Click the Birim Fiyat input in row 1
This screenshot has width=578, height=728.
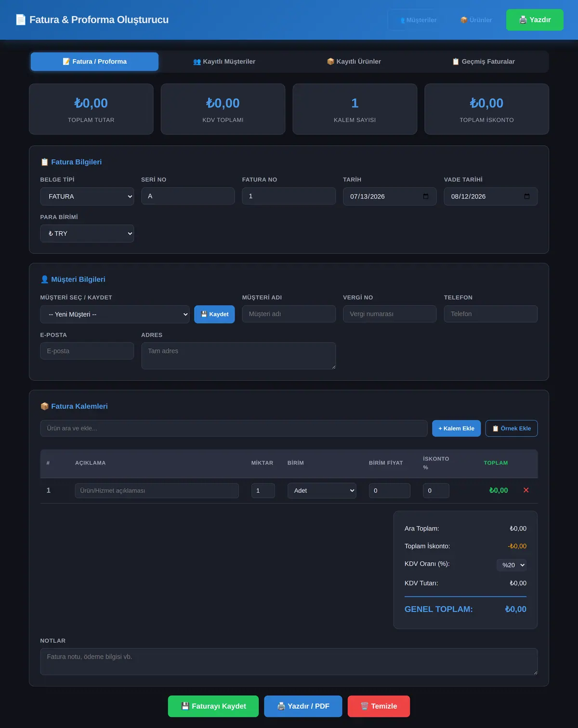point(390,490)
